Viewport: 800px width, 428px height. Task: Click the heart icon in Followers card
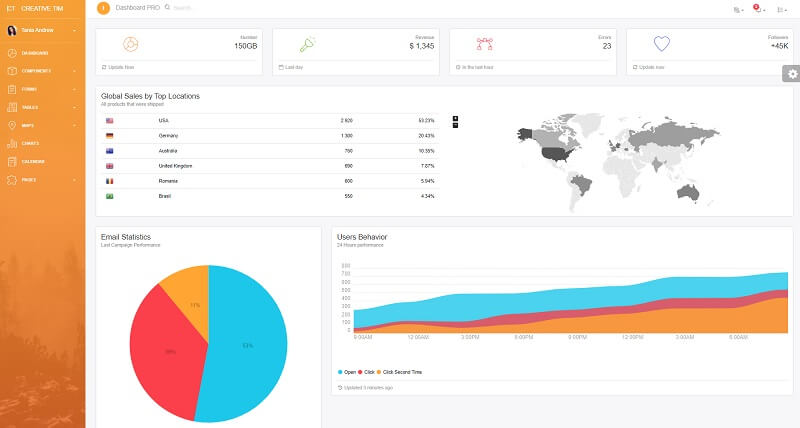[661, 44]
